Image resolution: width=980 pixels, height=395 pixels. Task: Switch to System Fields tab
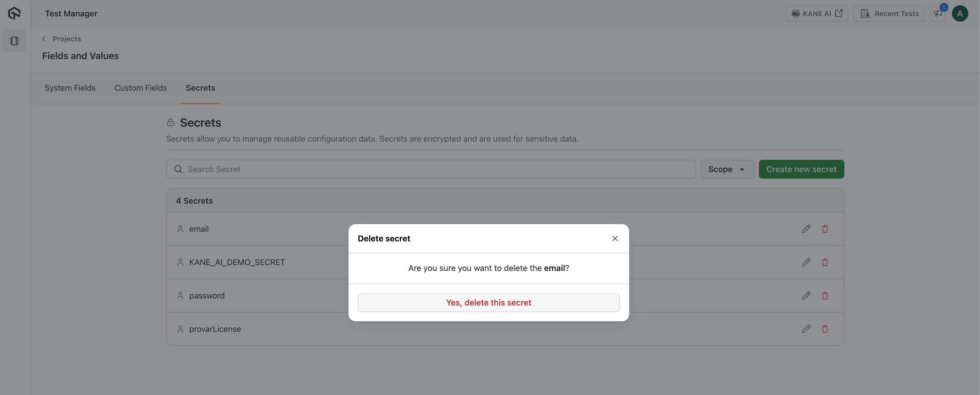pos(70,88)
